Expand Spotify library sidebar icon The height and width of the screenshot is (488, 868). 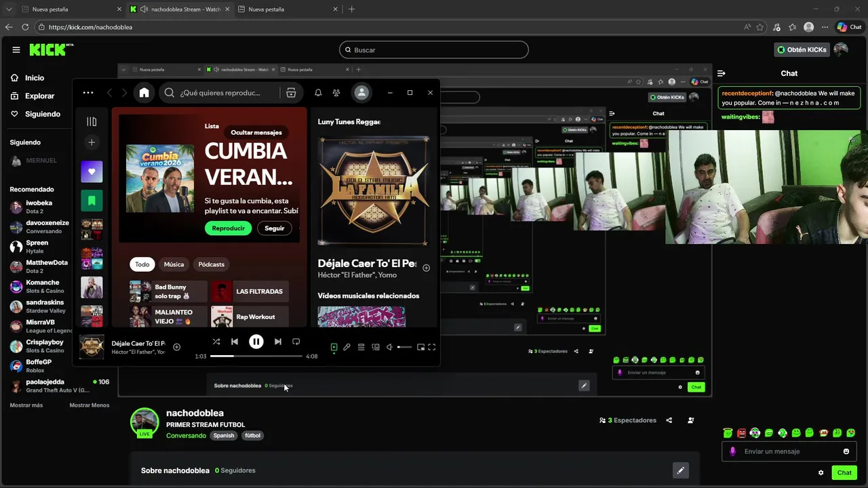[92, 121]
